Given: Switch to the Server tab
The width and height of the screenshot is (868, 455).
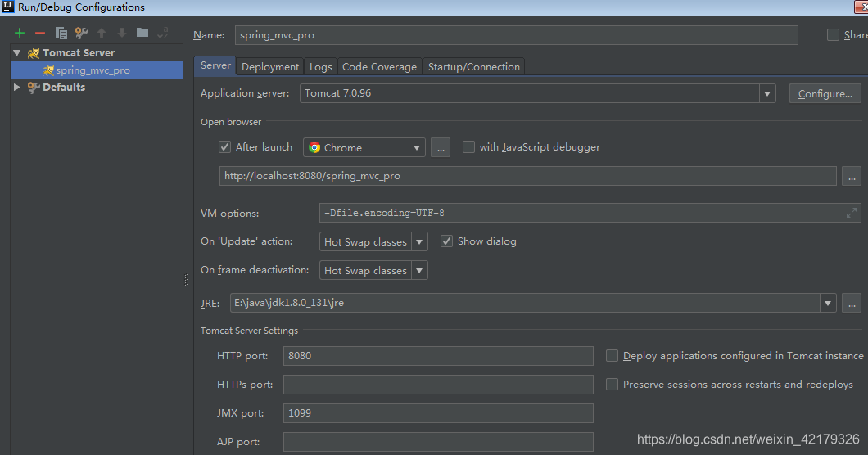Looking at the screenshot, I should pos(215,65).
